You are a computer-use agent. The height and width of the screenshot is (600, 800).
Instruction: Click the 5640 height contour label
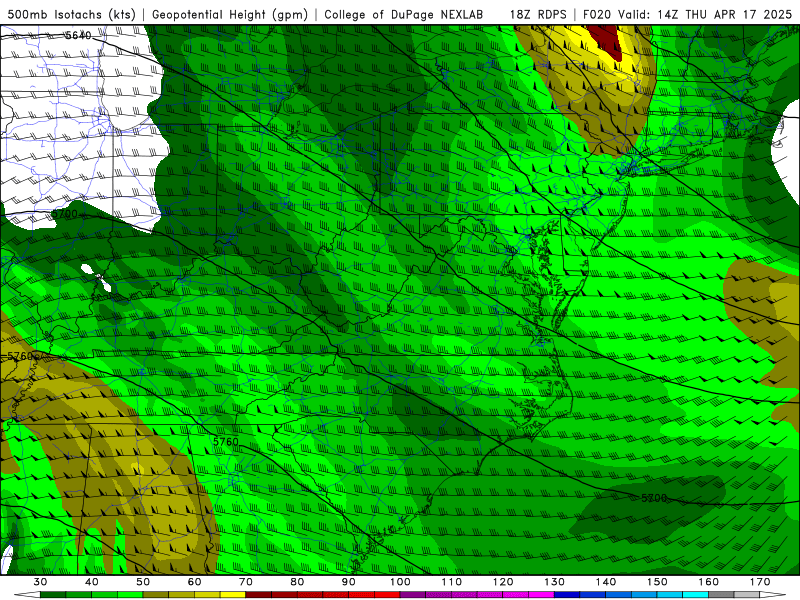click(x=78, y=35)
